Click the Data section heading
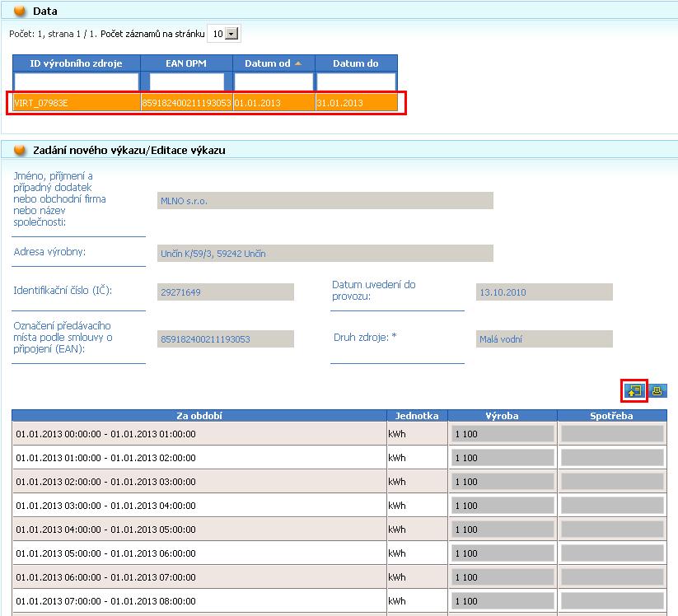The width and height of the screenshot is (678, 616). click(45, 12)
